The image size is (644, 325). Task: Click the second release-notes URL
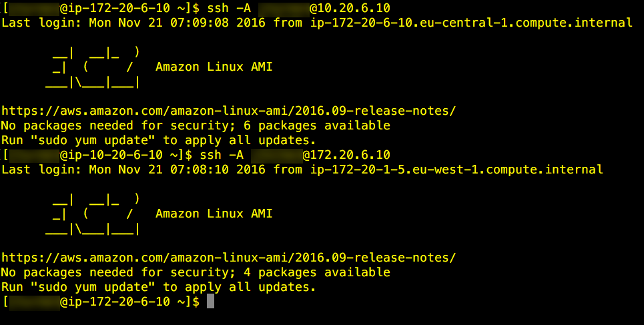click(x=228, y=258)
